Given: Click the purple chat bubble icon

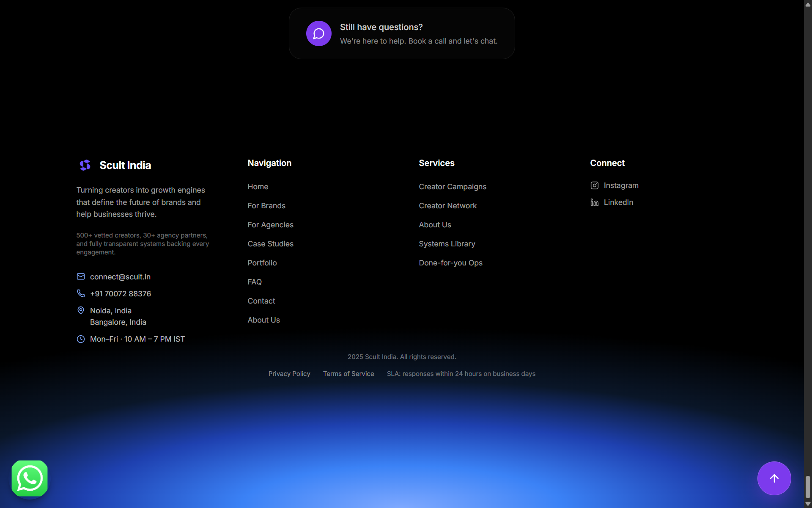Looking at the screenshot, I should click(319, 33).
